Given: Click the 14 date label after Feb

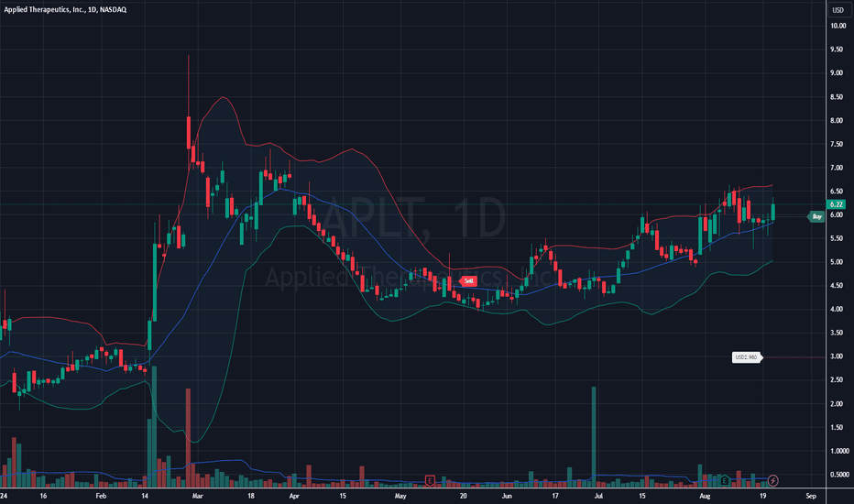Looking at the screenshot, I should click(145, 496).
